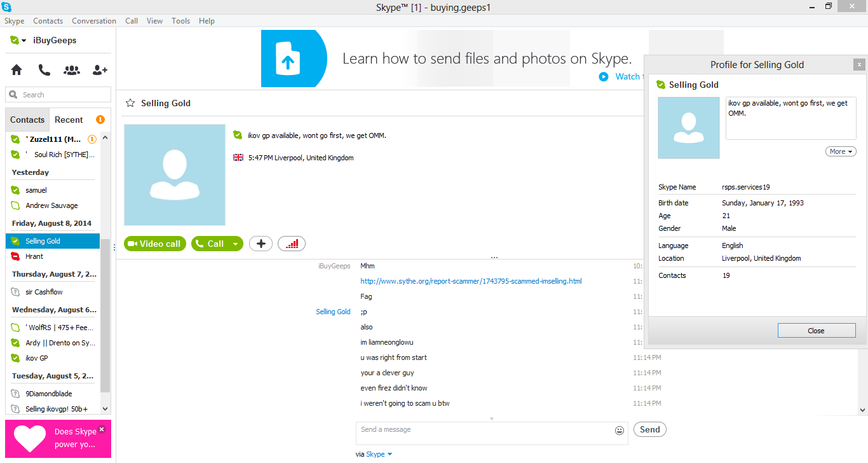Click the Search contacts field

pos(58,95)
